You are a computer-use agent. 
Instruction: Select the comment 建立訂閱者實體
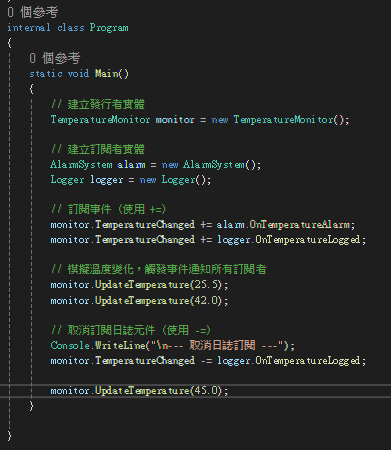click(98, 149)
